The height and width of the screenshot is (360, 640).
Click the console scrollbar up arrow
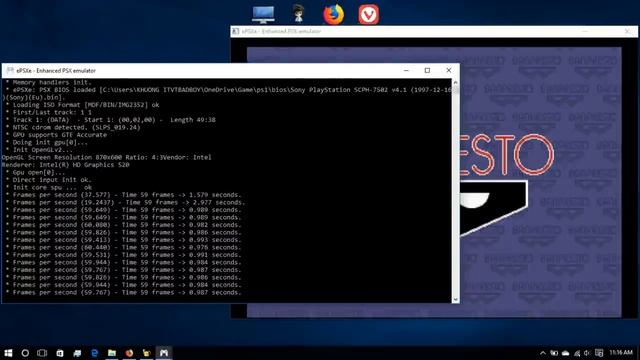(x=456, y=82)
